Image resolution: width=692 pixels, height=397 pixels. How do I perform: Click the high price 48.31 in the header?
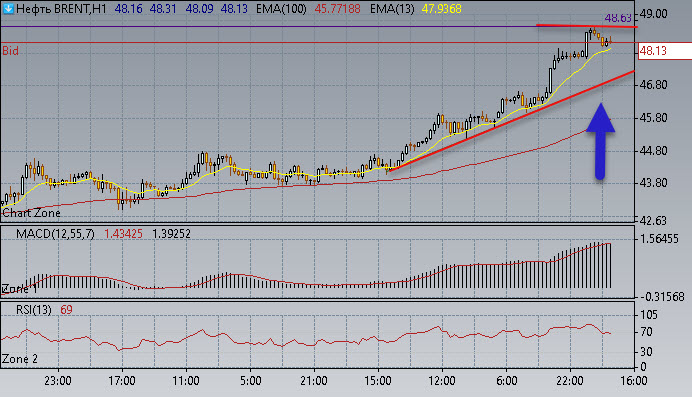(163, 9)
